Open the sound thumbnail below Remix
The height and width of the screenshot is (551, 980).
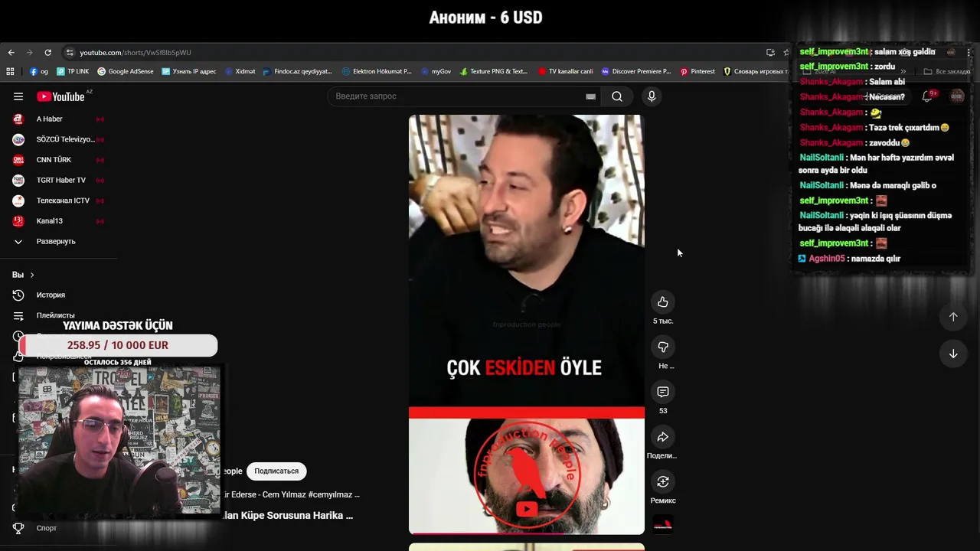pos(663,525)
